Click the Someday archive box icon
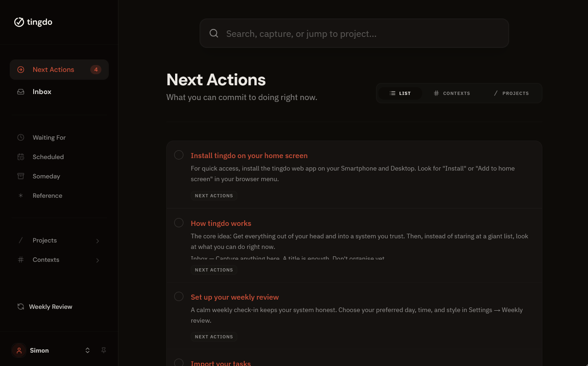The image size is (588, 366). pyautogui.click(x=21, y=176)
